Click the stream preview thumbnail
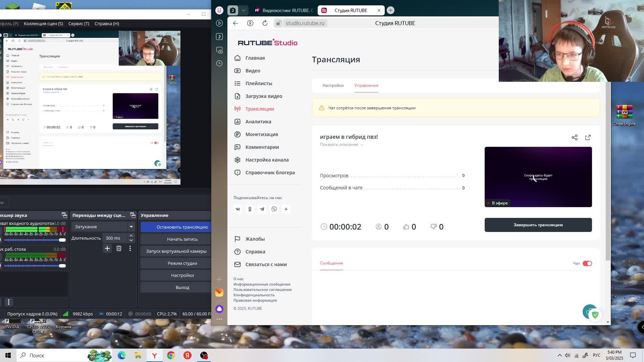This screenshot has width=644, height=362. coord(538,177)
